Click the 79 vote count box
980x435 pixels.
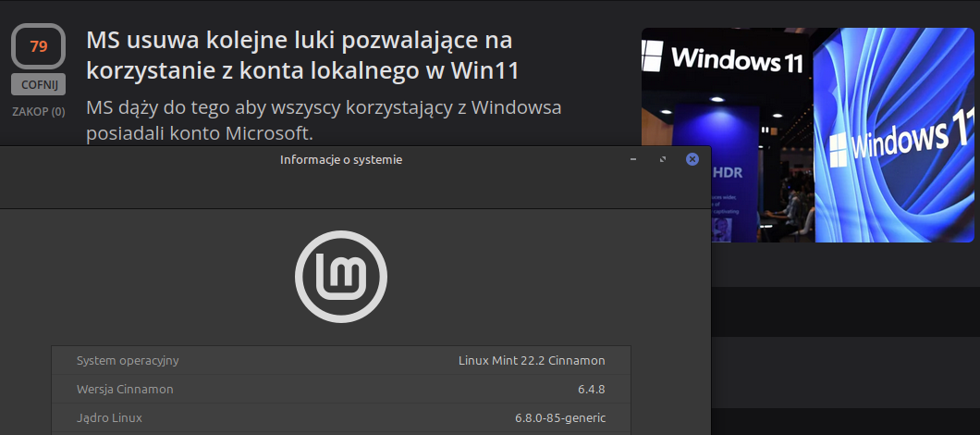click(x=38, y=46)
